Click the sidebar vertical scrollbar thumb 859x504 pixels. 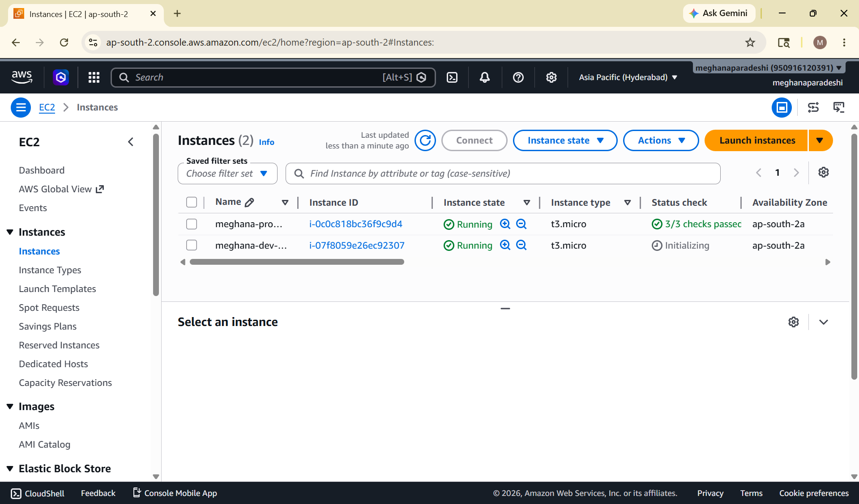point(156,215)
